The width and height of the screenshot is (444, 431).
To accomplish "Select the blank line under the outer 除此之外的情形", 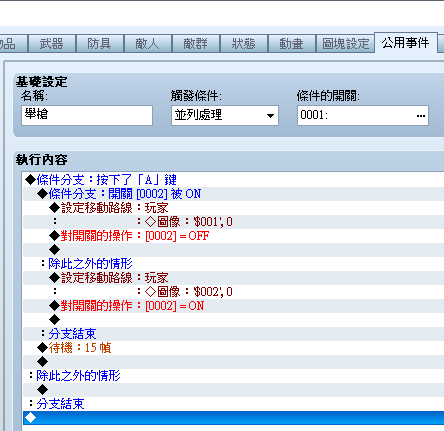I will pos(233,390).
